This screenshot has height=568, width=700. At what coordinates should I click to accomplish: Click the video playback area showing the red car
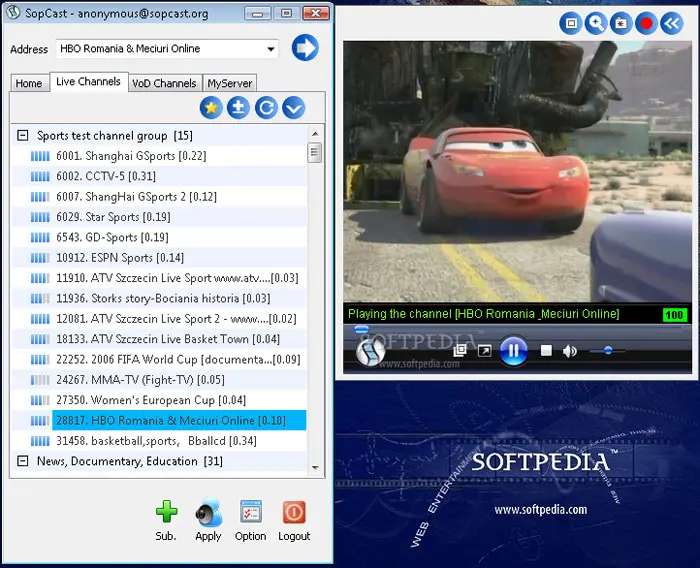point(517,171)
